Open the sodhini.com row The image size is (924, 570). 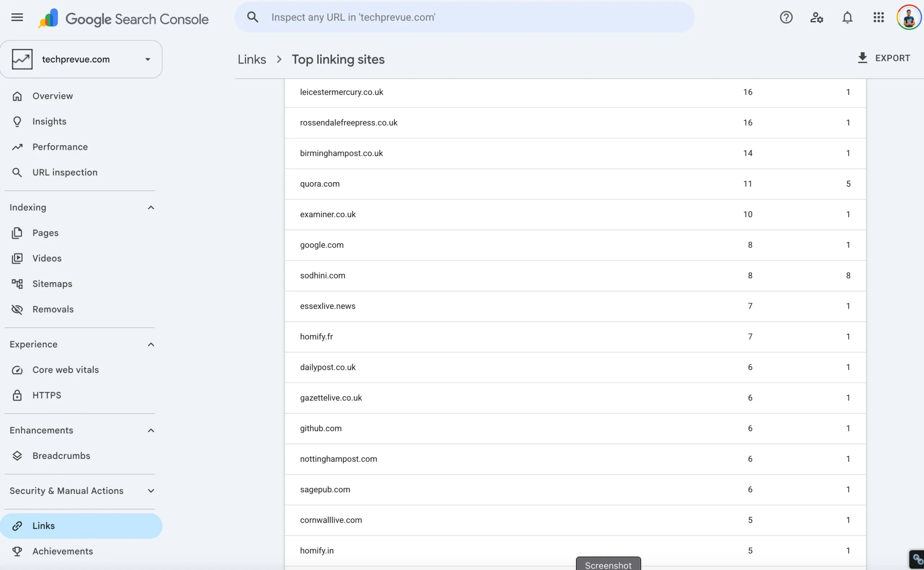575,276
